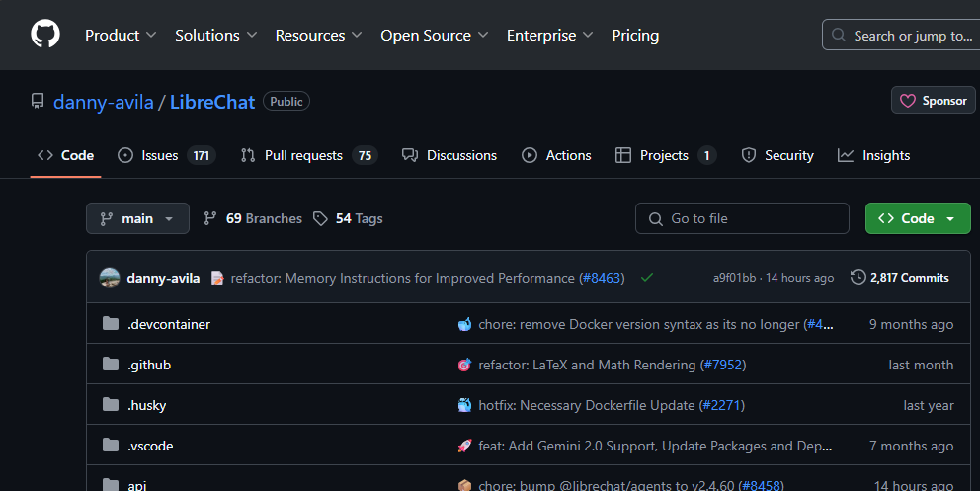Open the LibreChat repository name link
Image resolution: width=980 pixels, height=491 pixels.
pos(212,102)
